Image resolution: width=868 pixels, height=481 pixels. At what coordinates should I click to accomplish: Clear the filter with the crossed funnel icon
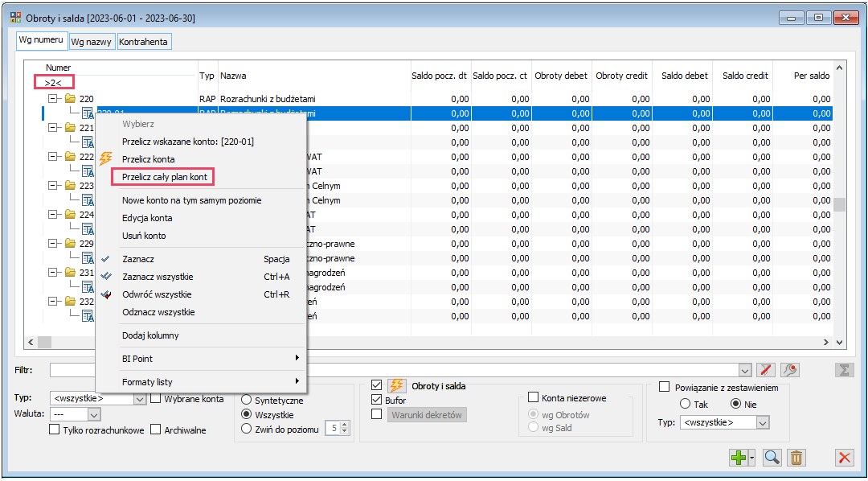(x=766, y=370)
